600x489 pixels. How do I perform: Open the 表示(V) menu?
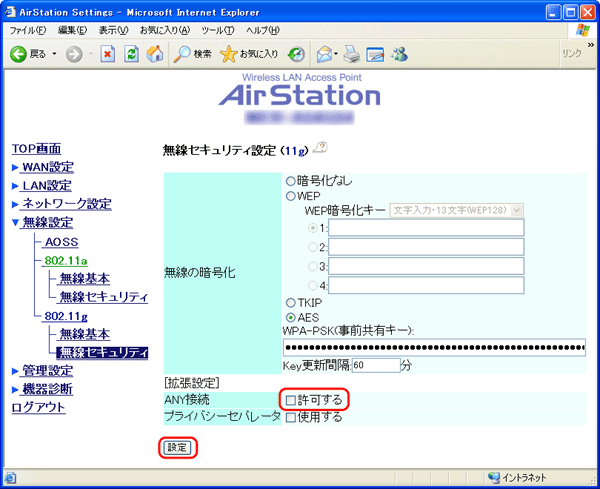tap(113, 30)
